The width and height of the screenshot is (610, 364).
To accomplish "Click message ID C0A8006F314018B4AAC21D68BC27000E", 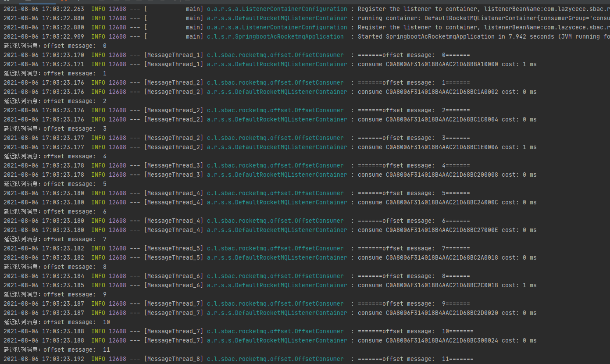I will coord(442,230).
